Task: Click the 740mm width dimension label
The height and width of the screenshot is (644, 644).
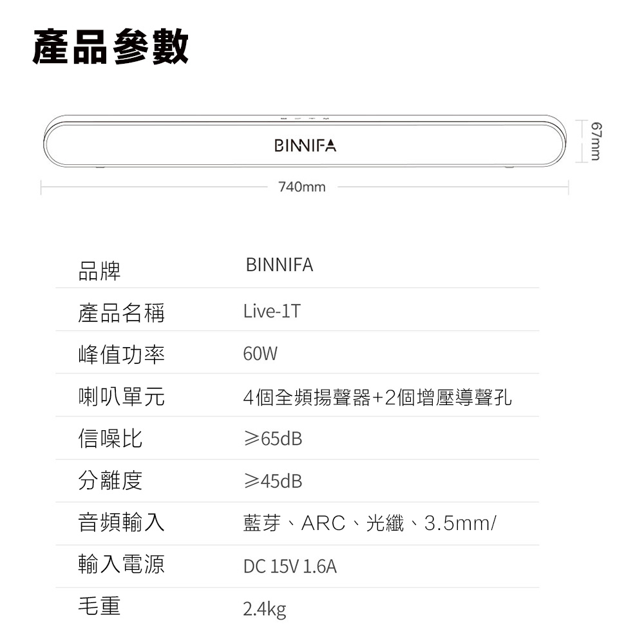Action: tap(302, 187)
